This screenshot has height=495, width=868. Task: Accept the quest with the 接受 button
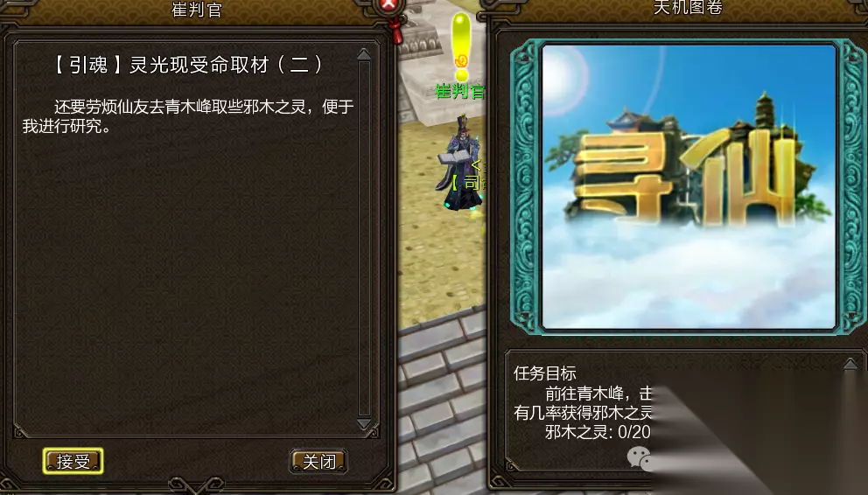click(x=73, y=461)
